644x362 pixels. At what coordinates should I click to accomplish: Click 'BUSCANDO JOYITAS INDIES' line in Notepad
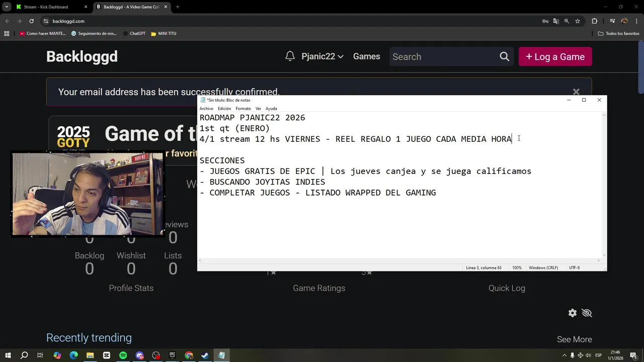click(x=267, y=182)
